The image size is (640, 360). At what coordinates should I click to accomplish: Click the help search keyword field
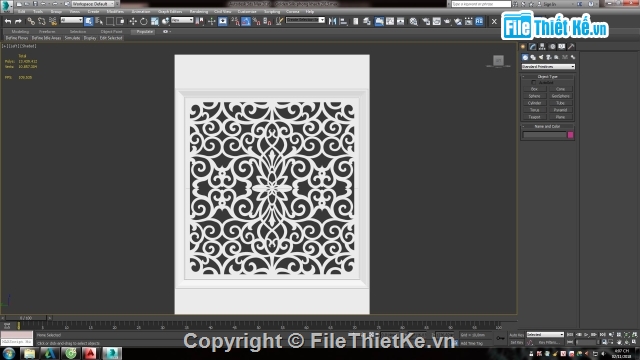[481, 4]
